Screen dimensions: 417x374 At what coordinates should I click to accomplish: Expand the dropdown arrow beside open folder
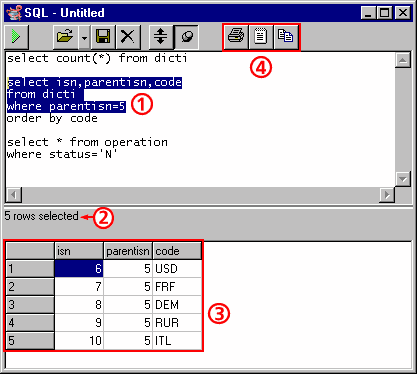tap(84, 37)
